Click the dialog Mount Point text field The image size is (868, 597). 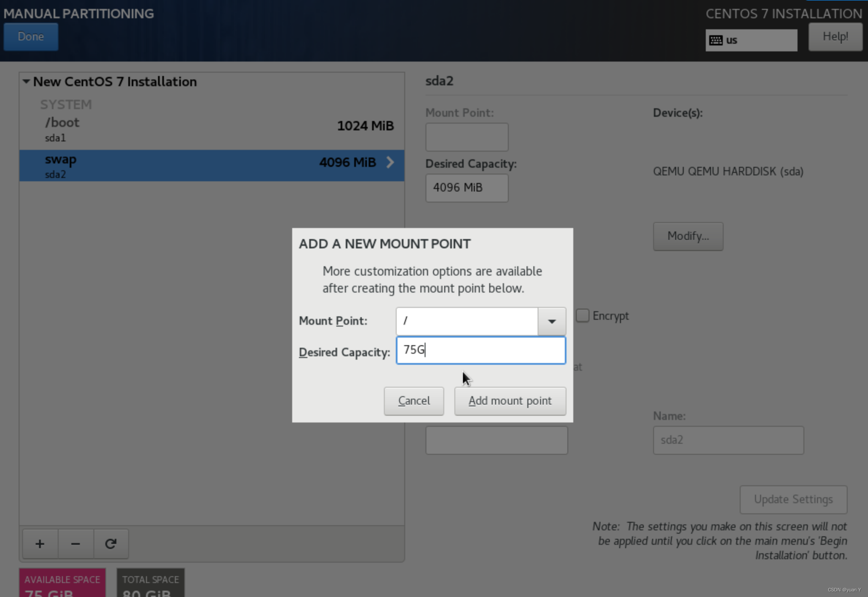[x=466, y=321]
